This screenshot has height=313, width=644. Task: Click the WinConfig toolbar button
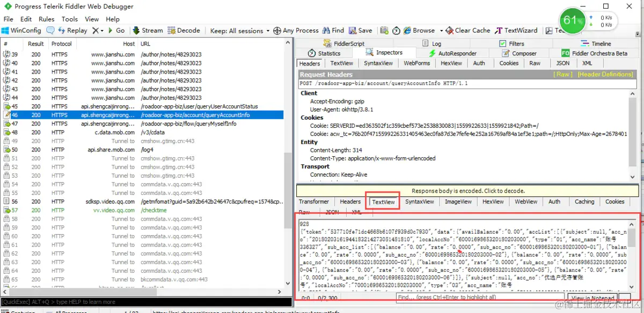coord(21,31)
